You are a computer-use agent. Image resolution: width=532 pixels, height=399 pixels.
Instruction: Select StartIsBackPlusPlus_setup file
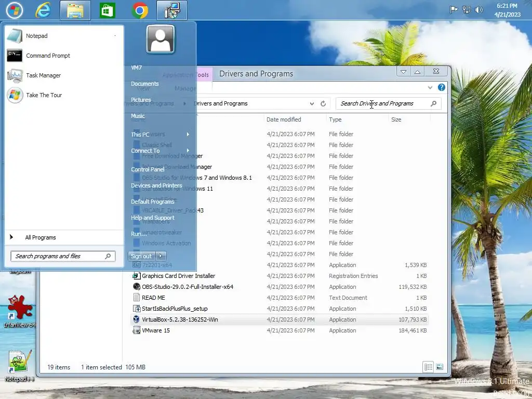[x=175, y=309]
